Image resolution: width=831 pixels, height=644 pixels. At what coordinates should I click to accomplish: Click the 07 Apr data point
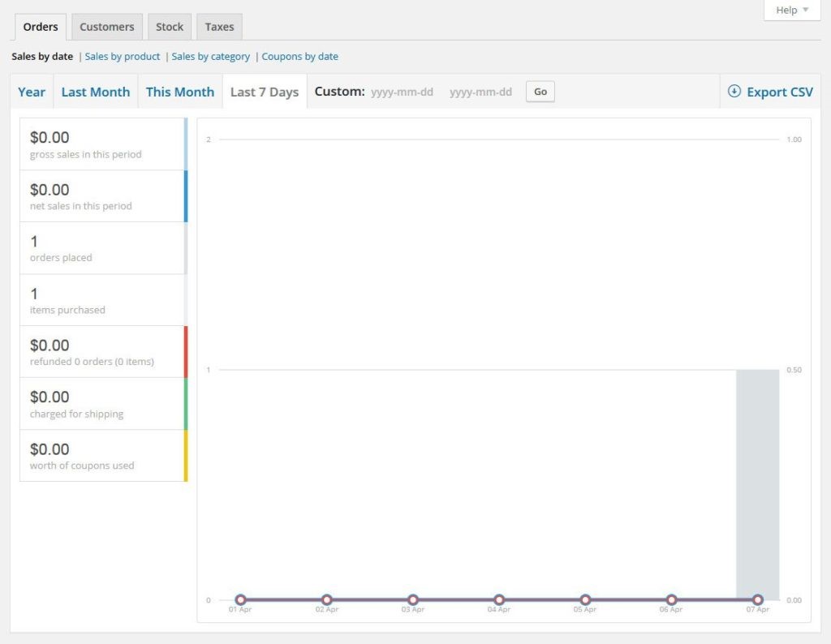[757, 600]
